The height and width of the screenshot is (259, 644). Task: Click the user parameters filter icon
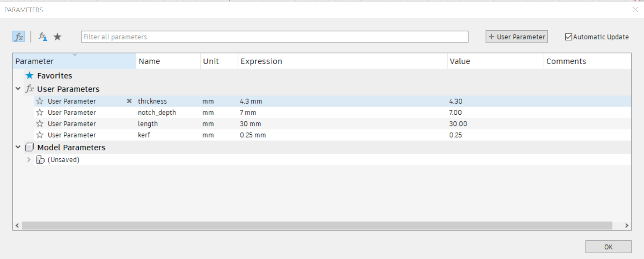tap(43, 37)
